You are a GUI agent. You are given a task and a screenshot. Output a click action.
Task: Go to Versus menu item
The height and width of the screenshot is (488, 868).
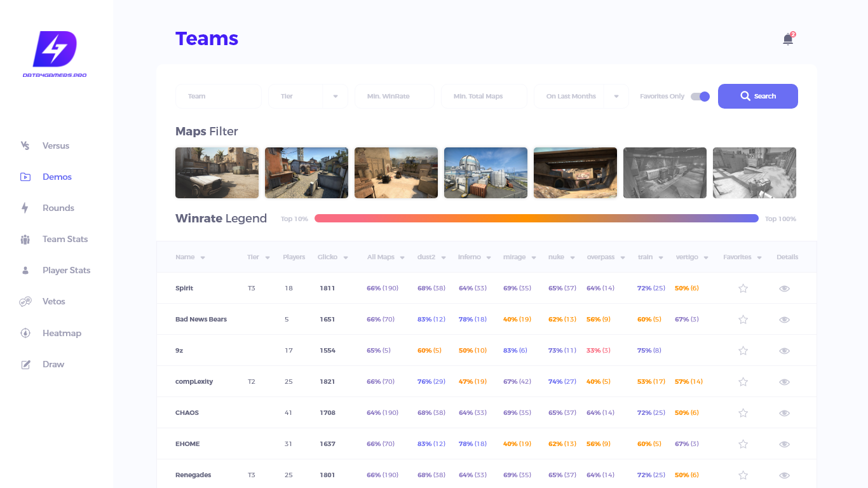56,146
